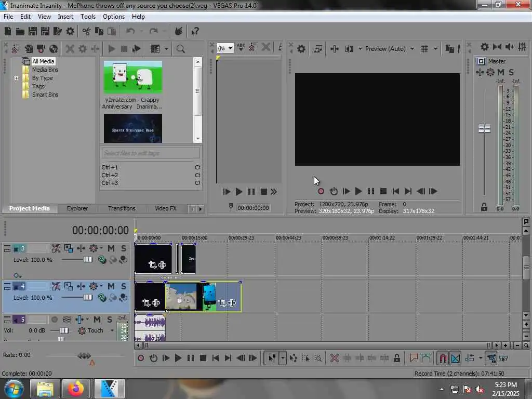Viewport: 532px width, 399px height.
Task: Open the Project Media search magnifier
Action: pyautogui.click(x=180, y=49)
